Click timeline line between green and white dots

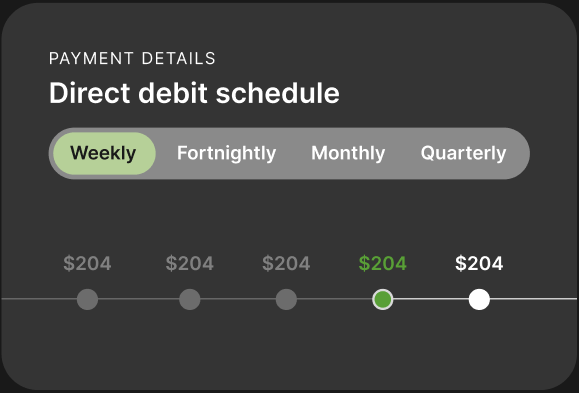click(431, 299)
